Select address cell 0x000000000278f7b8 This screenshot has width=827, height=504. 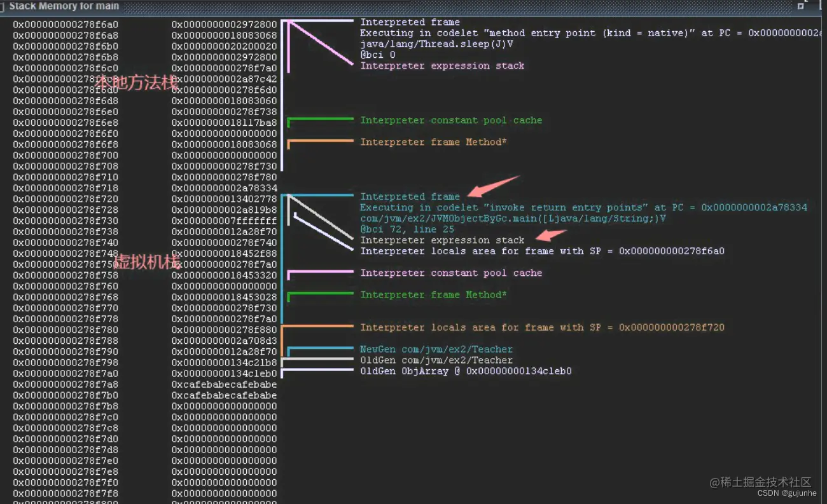(x=66, y=406)
